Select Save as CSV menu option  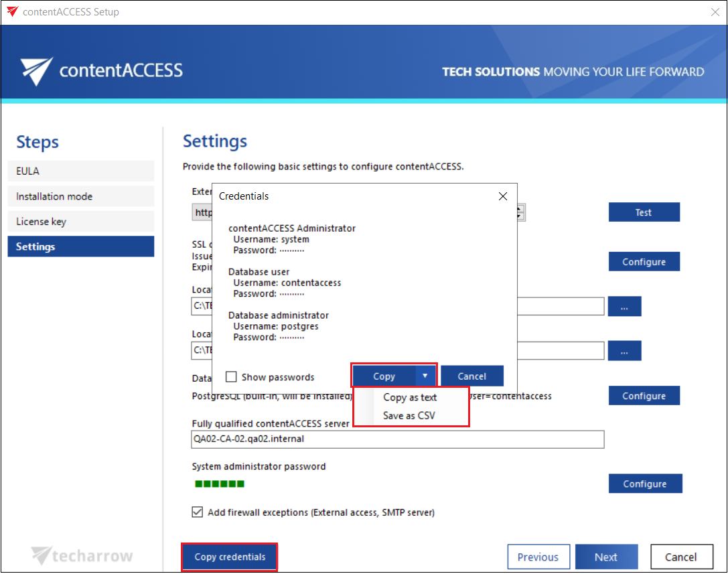coord(409,415)
